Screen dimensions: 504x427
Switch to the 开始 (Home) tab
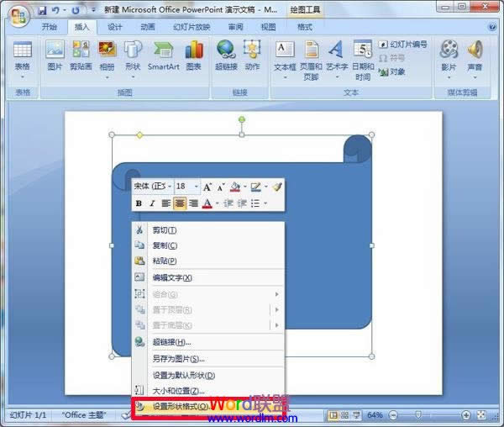tap(50, 27)
